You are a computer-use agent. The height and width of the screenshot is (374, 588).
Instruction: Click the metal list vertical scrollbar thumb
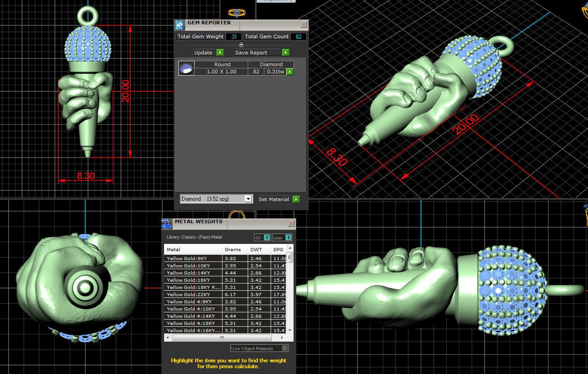pos(290,257)
